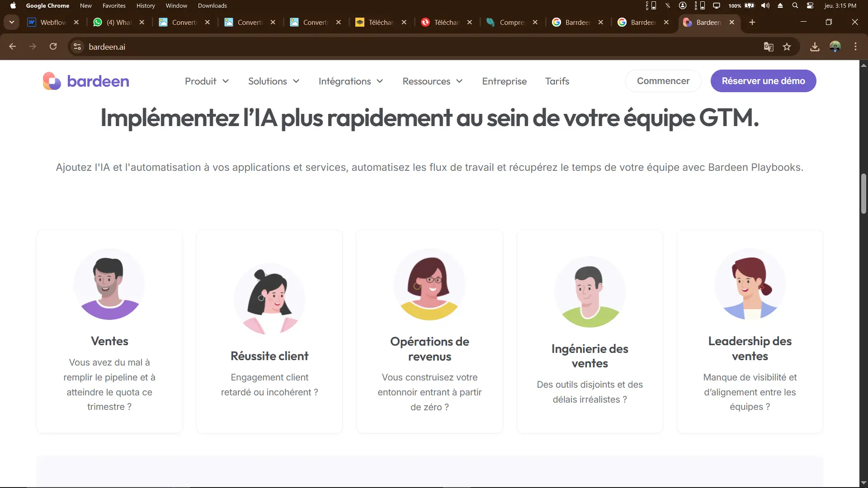Expand the Intégrations dropdown menu
This screenshot has width=868, height=488.
point(350,81)
